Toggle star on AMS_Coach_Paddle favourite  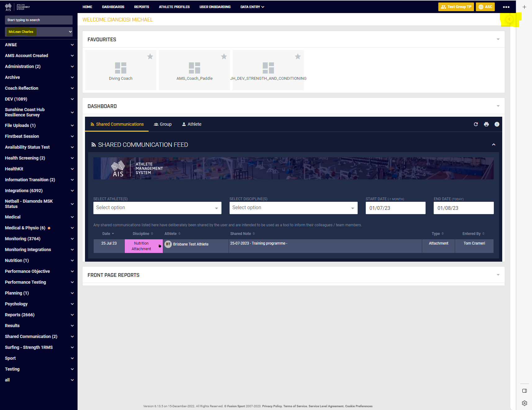click(x=224, y=56)
